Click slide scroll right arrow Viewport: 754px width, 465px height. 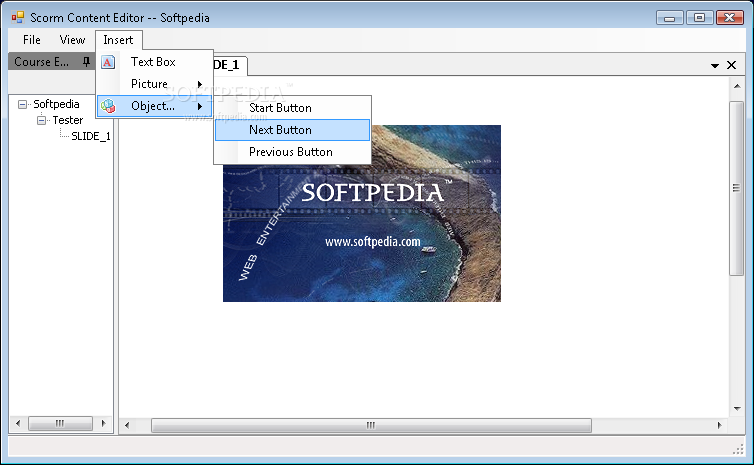719,425
